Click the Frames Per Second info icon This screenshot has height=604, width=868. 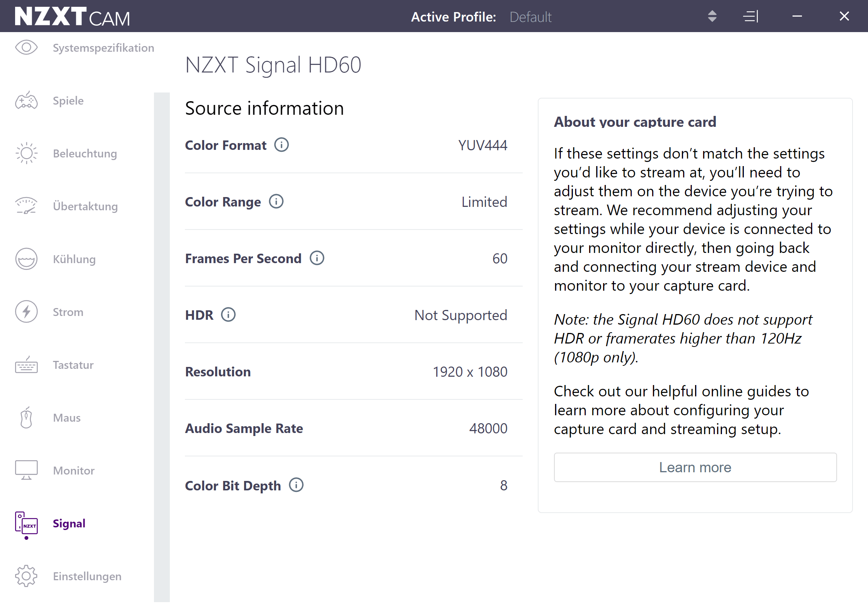tap(317, 258)
